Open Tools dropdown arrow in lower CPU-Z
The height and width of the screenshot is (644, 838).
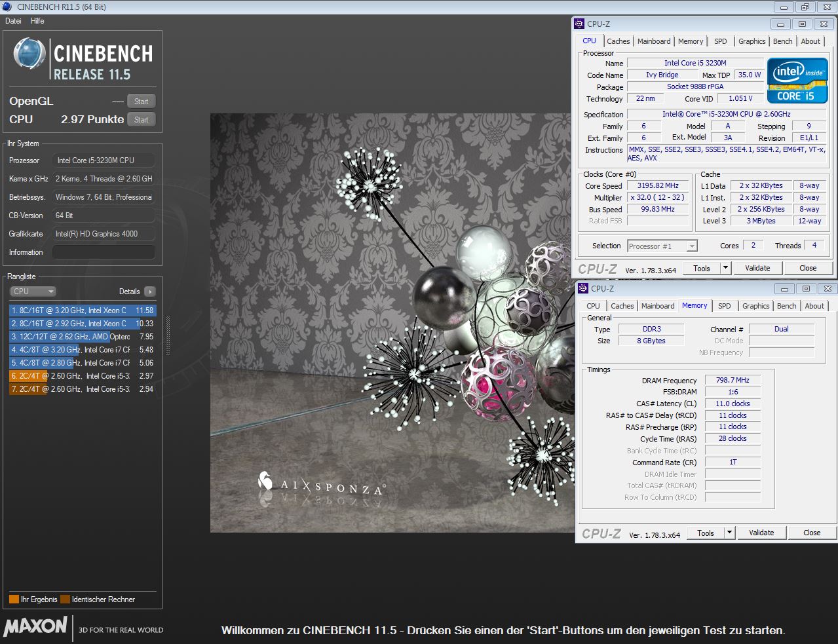tap(729, 533)
